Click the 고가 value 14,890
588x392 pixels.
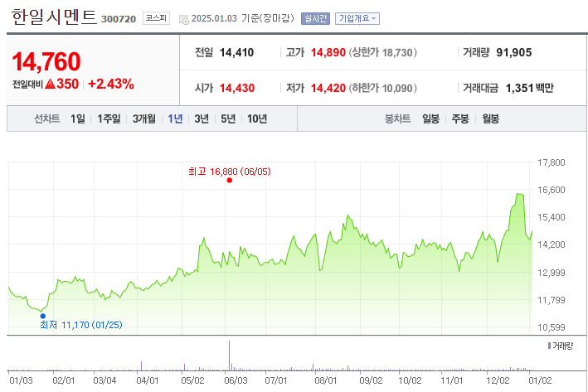tap(328, 52)
